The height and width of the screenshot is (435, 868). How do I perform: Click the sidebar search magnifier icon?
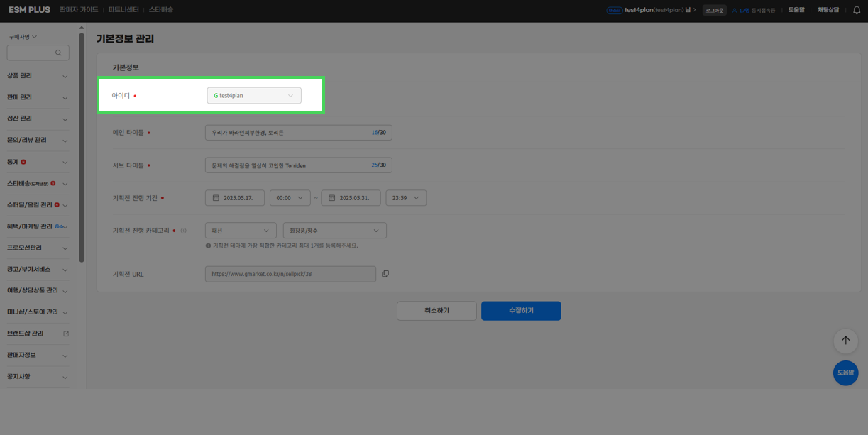(58, 53)
